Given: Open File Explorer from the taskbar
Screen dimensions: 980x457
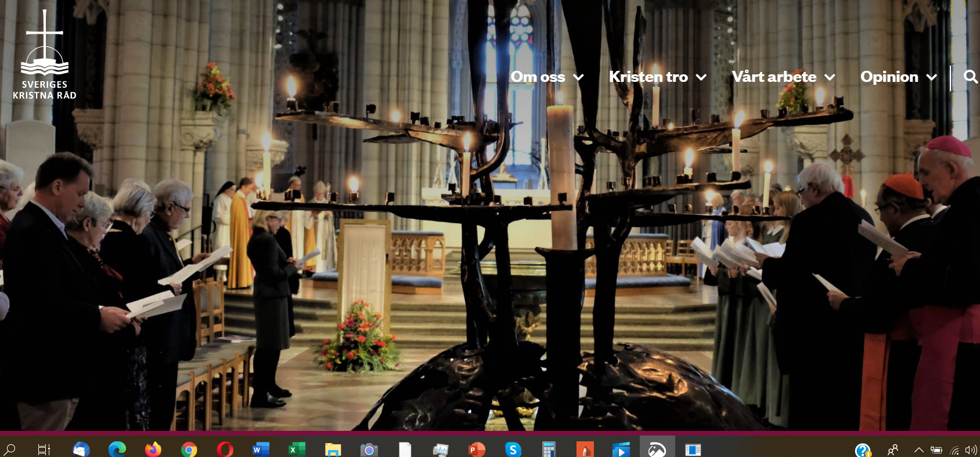Looking at the screenshot, I should [x=333, y=449].
